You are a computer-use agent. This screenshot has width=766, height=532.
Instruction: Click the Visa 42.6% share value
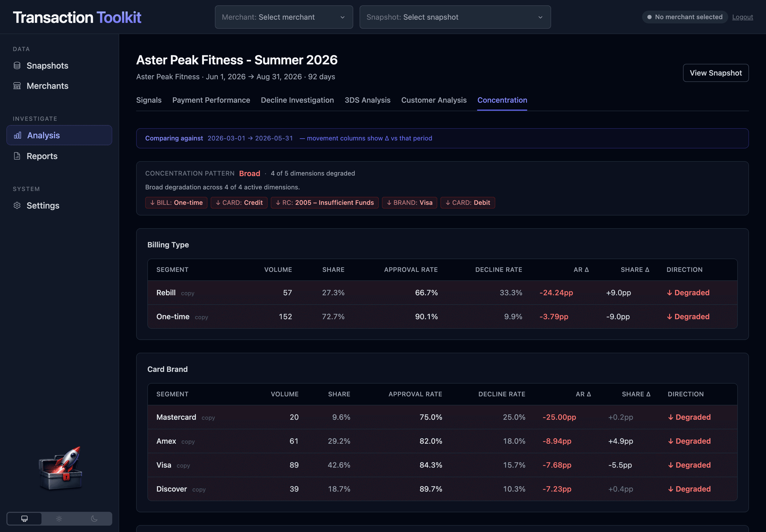point(339,465)
